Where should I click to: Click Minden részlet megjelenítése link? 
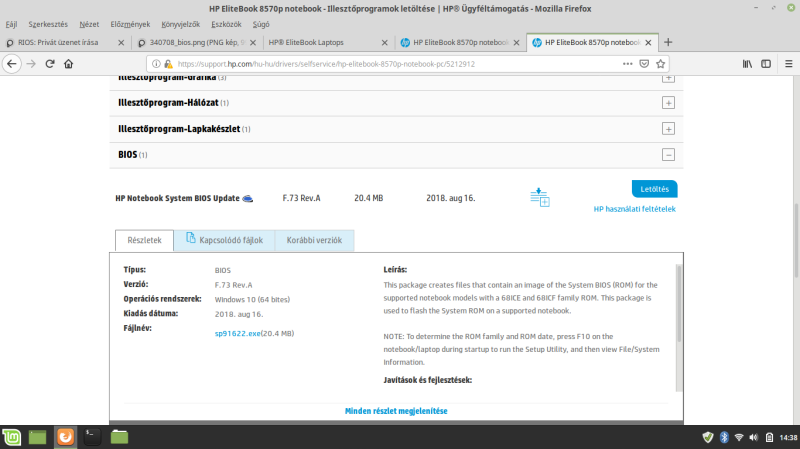[x=396, y=411]
